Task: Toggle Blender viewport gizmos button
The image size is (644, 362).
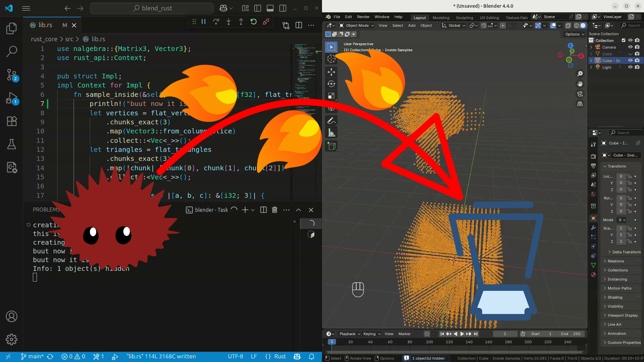Action: coord(538,25)
